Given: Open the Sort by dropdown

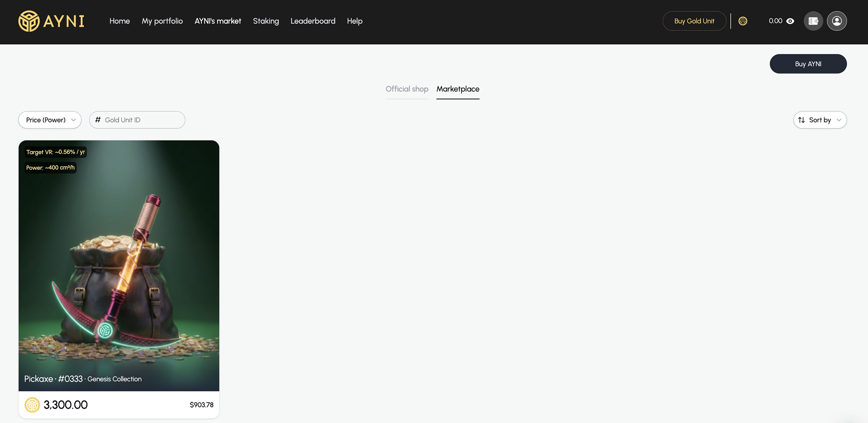Looking at the screenshot, I should [820, 120].
